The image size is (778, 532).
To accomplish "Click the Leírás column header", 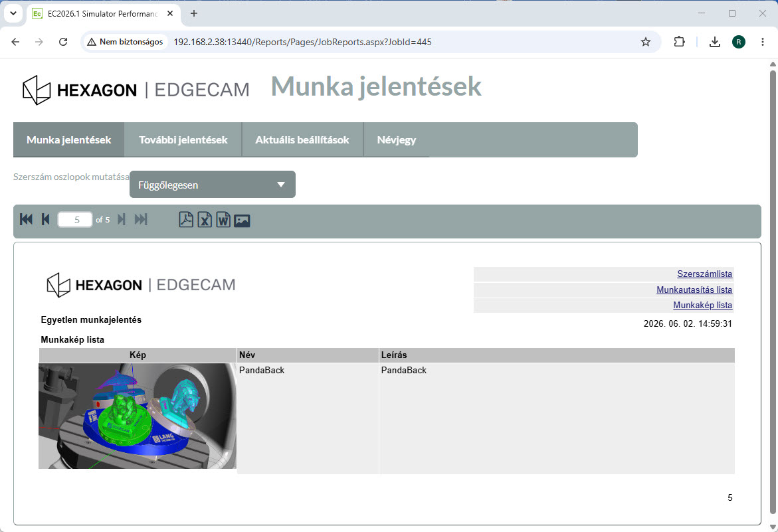I will click(x=557, y=355).
